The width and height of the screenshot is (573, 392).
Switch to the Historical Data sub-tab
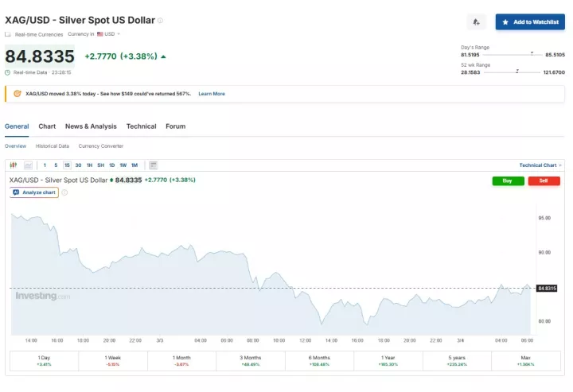[53, 146]
